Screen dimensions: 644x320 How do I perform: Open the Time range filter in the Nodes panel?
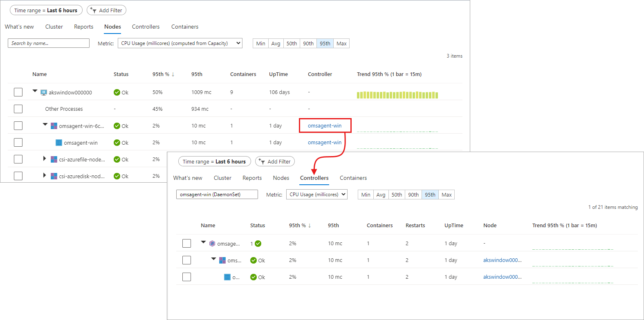point(46,10)
